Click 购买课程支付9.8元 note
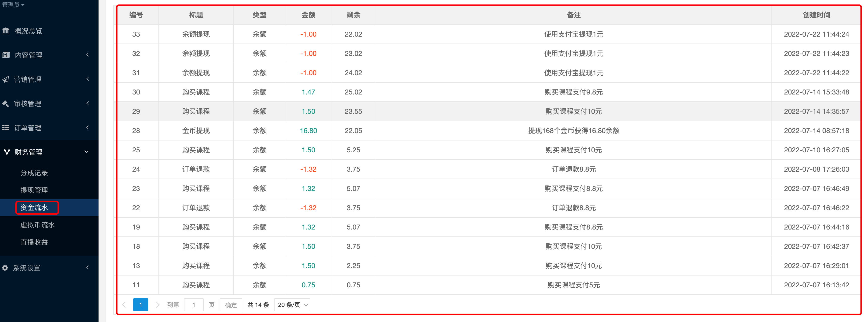Image resolution: width=868 pixels, height=322 pixels. click(x=574, y=92)
